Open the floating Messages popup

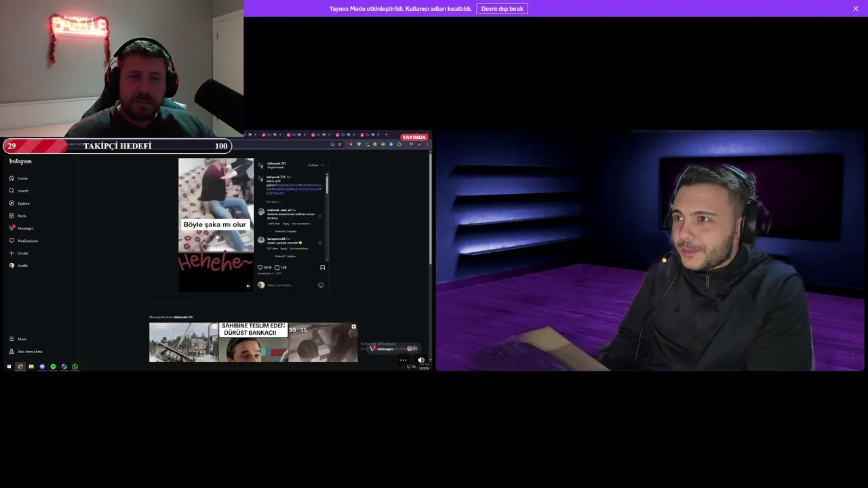click(x=393, y=348)
